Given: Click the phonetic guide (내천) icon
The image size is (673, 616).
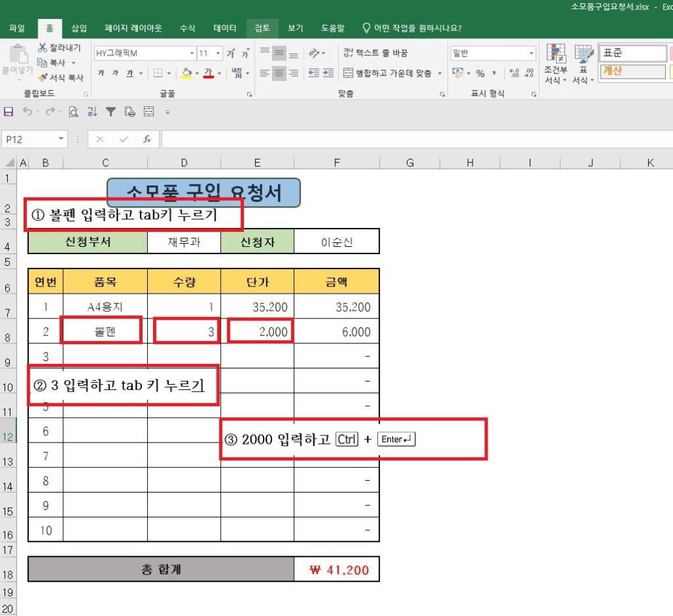Looking at the screenshot, I should [x=237, y=73].
